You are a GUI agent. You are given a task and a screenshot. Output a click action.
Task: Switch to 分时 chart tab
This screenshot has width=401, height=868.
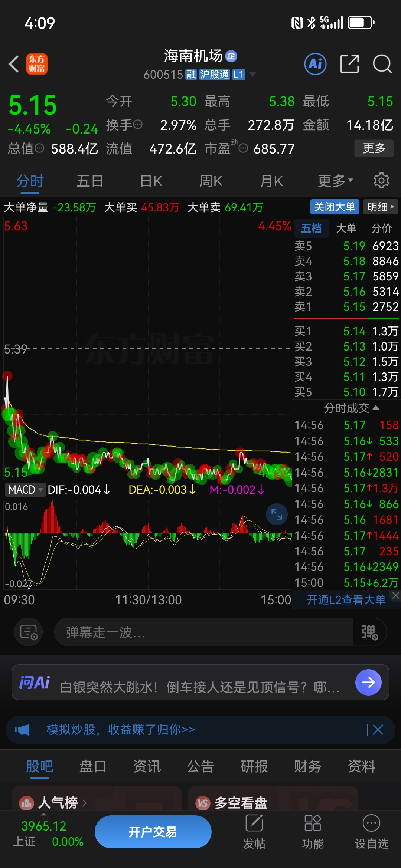tap(30, 181)
